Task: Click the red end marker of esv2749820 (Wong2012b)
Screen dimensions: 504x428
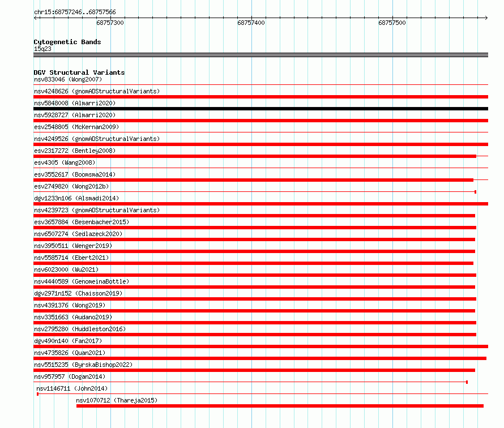Action: pyautogui.click(x=475, y=192)
